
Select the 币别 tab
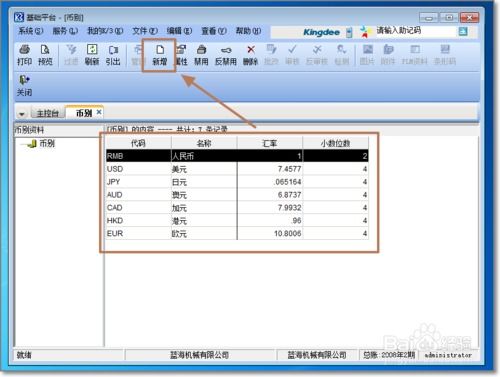click(x=84, y=113)
